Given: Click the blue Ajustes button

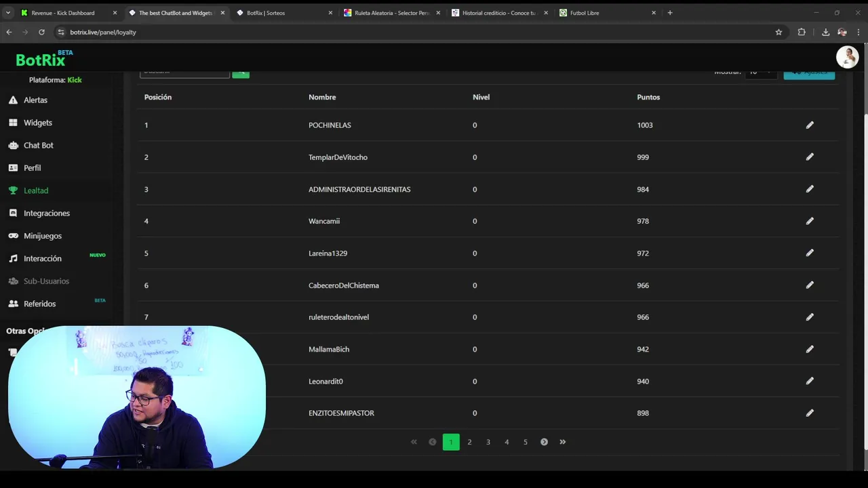Looking at the screenshot, I should [x=809, y=75].
